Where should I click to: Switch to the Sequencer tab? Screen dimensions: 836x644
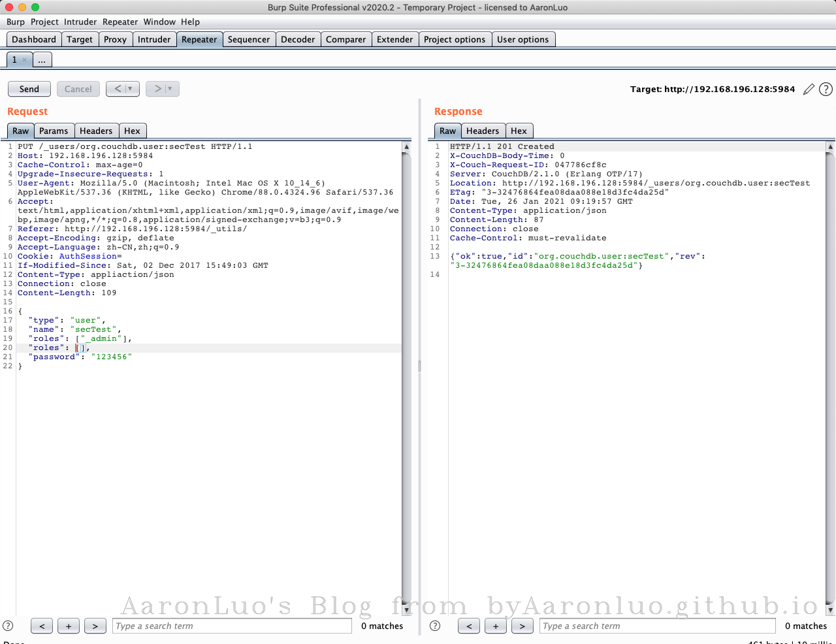pyautogui.click(x=249, y=39)
